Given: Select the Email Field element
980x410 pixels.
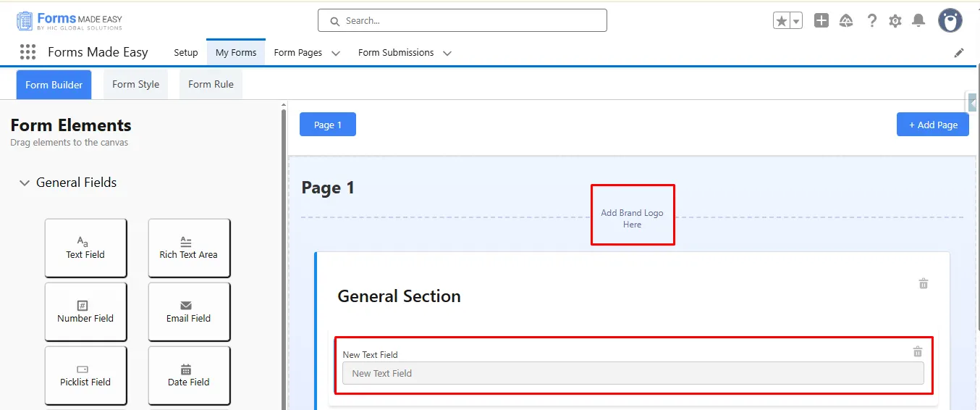Looking at the screenshot, I should tap(189, 311).
